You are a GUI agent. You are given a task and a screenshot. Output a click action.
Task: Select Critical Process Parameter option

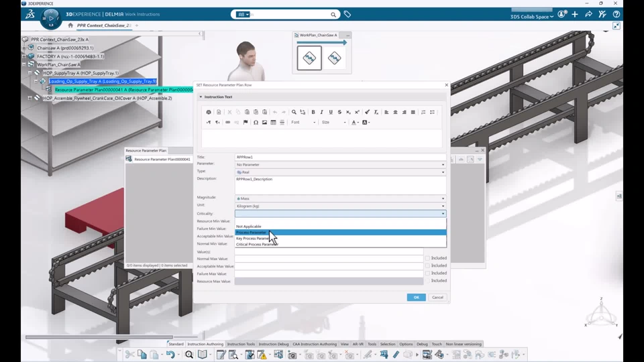coord(341,244)
